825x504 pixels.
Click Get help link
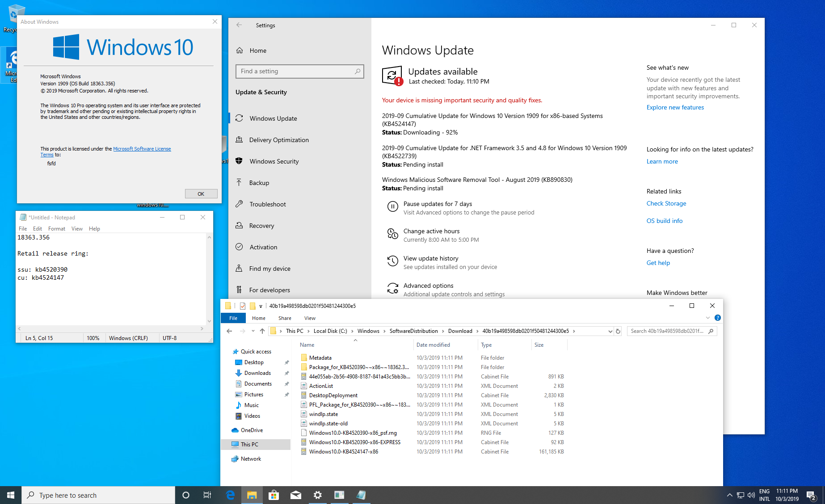[x=658, y=263]
